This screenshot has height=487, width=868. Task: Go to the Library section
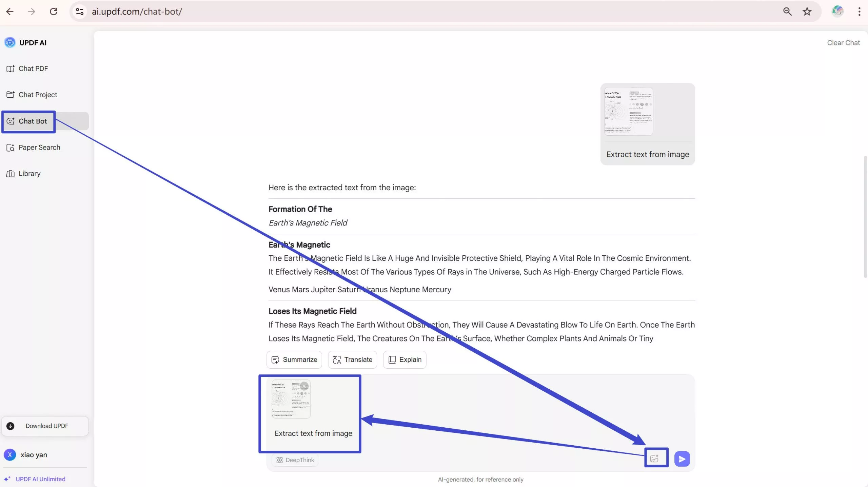click(x=29, y=174)
